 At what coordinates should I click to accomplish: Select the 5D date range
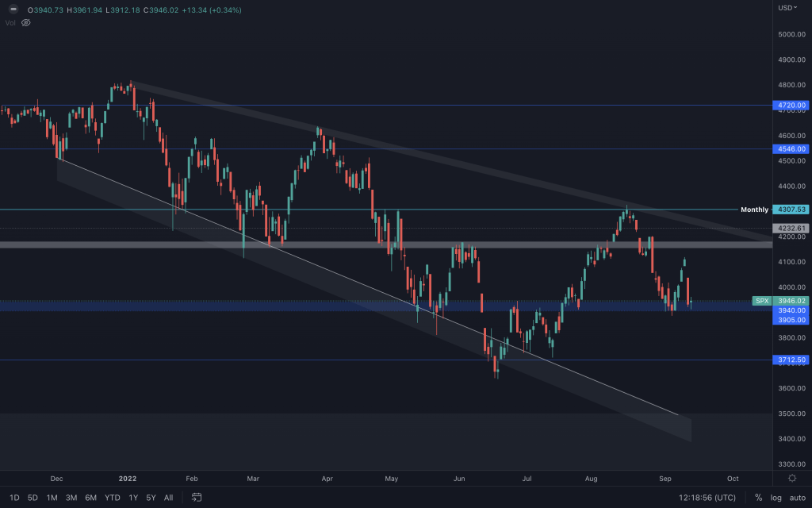pyautogui.click(x=33, y=498)
